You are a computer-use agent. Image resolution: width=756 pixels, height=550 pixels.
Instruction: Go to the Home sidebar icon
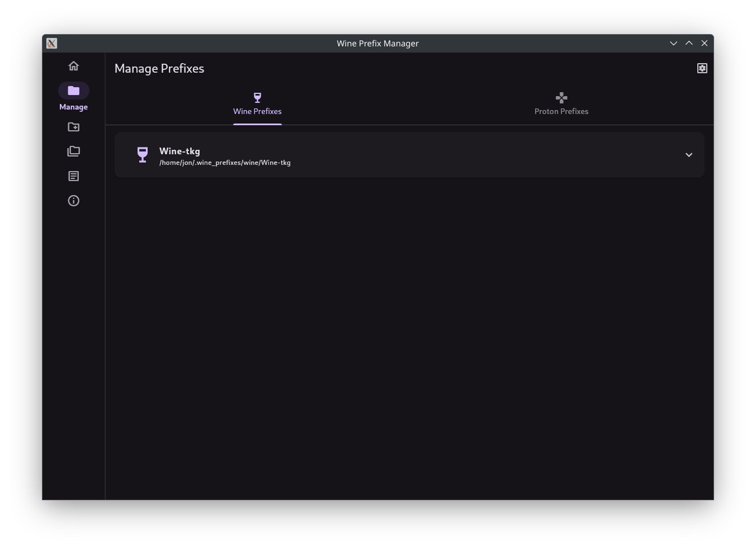(73, 66)
